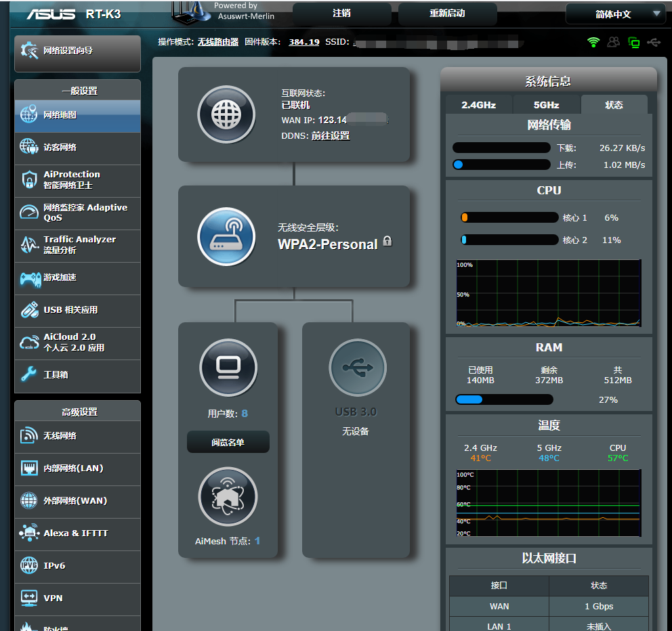Click the upload speed progress bar
Screen dimensions: 672x631
[x=501, y=165]
